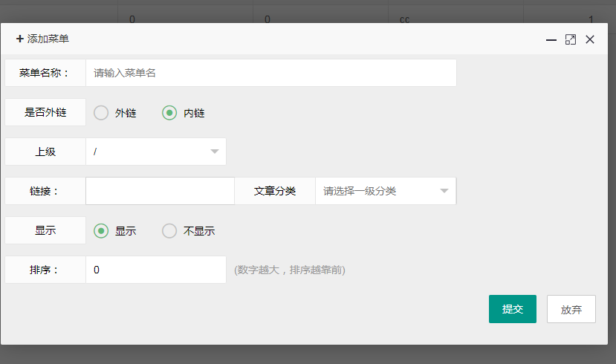Click the 上级 label
Viewport: 616px width, 364px height.
tap(45, 152)
